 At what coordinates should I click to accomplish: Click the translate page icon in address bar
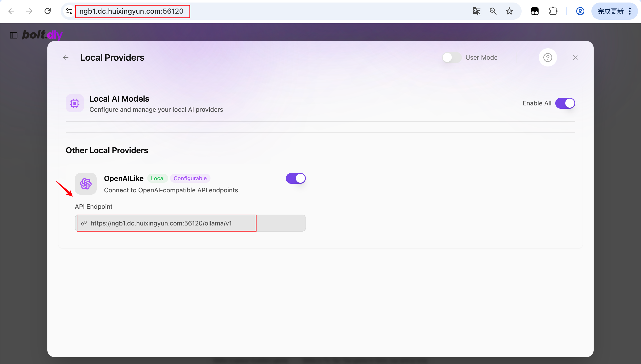(x=477, y=11)
